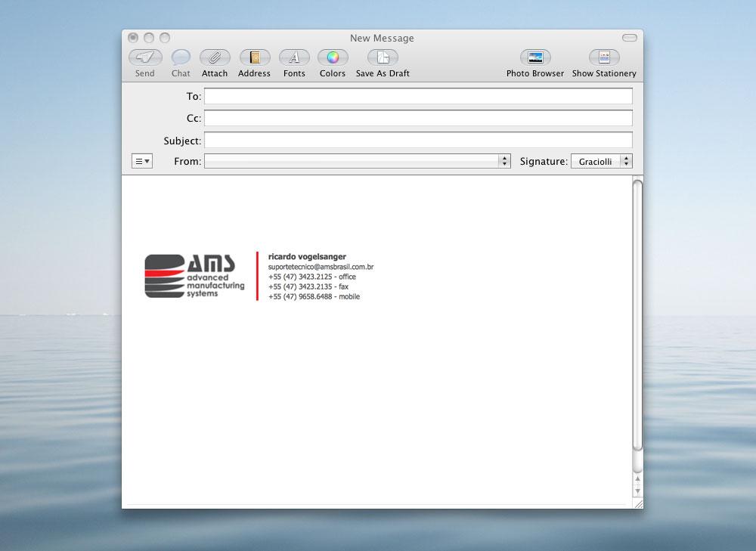The width and height of the screenshot is (756, 551).
Task: Open the Colors picker
Action: point(333,57)
